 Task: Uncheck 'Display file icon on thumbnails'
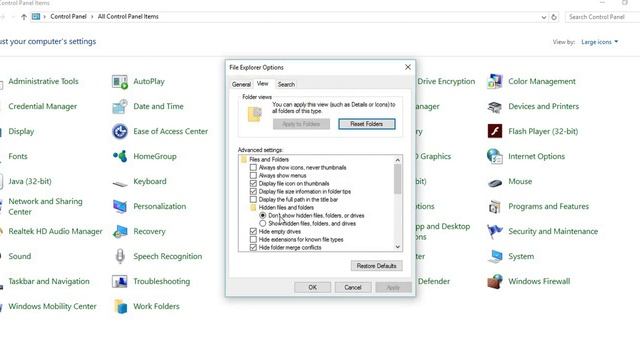tap(253, 183)
